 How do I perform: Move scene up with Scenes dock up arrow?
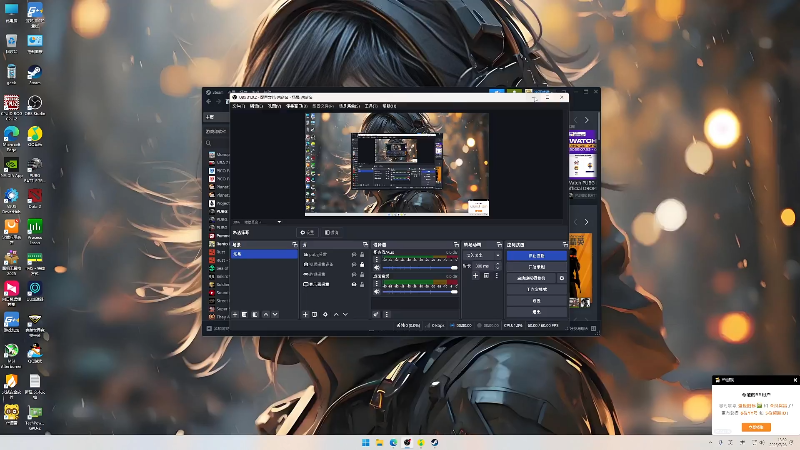click(265, 314)
